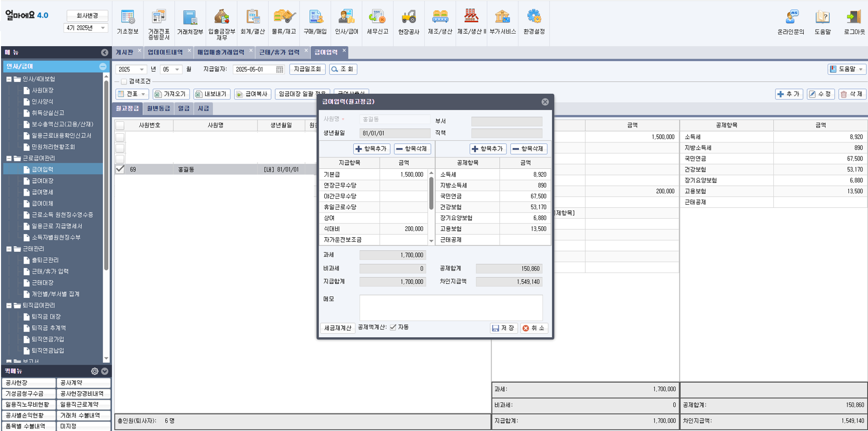This screenshot has height=431, width=868.
Task: Collapse the 근태관리 tree folder
Action: pyautogui.click(x=9, y=249)
